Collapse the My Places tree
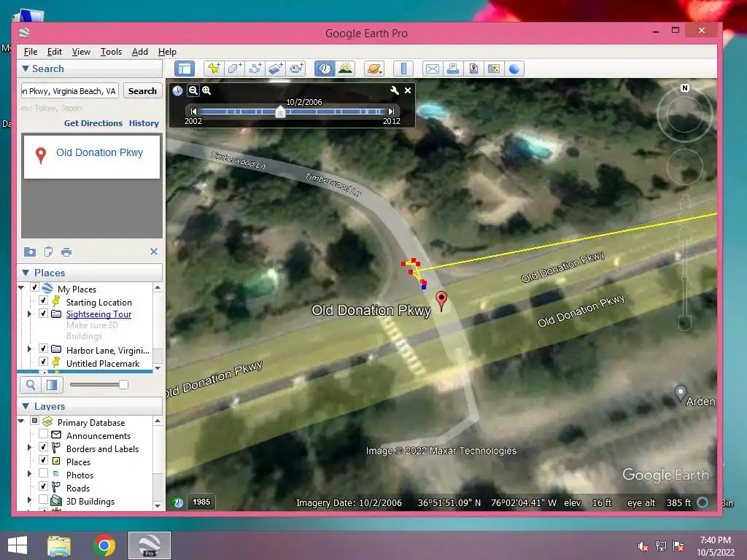747x560 pixels. [21, 287]
